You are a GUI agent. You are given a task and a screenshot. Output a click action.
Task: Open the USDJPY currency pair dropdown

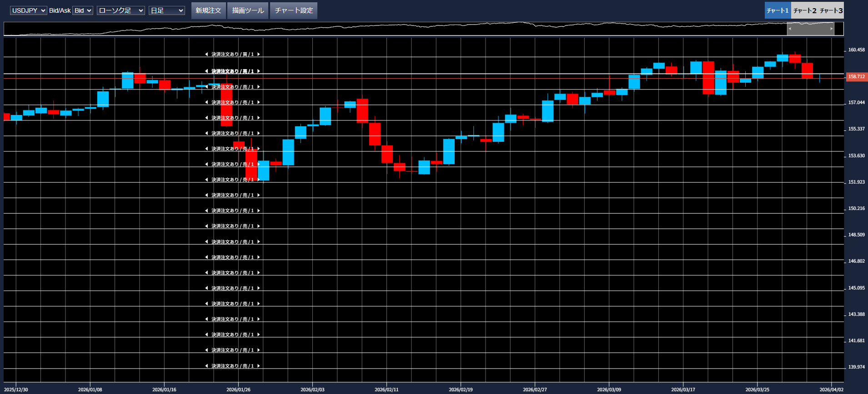point(28,10)
